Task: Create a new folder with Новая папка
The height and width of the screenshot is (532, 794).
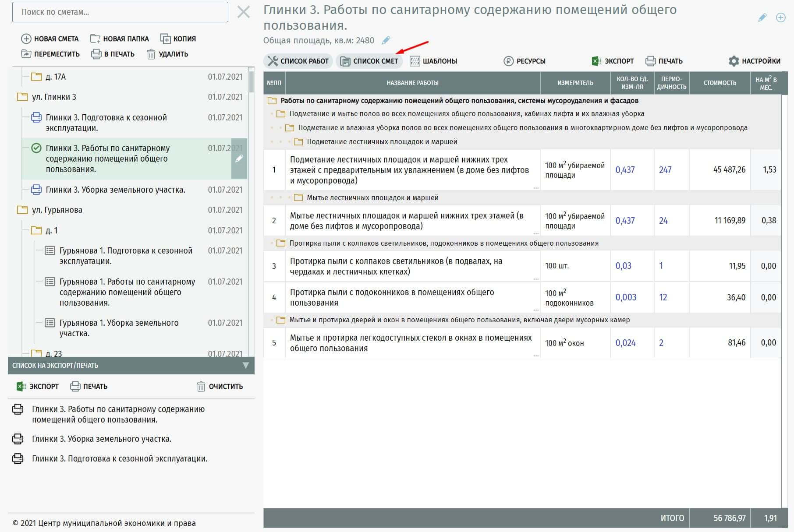Action: [119, 39]
